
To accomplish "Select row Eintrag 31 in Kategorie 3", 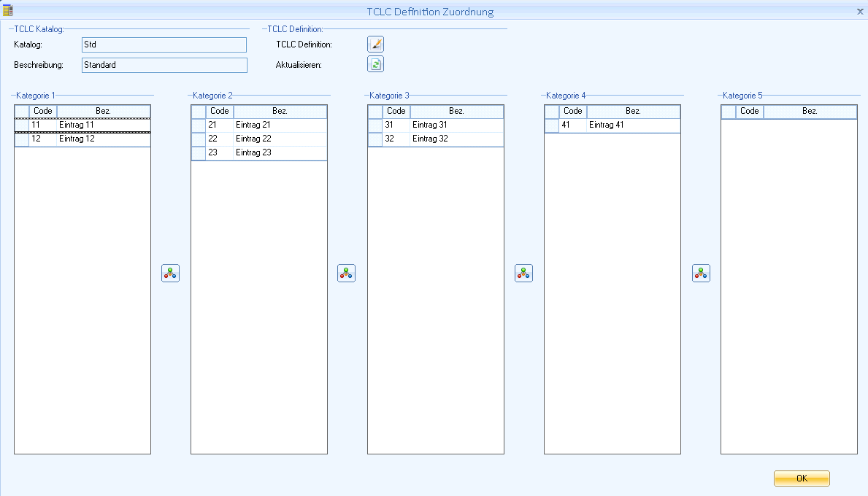I will coord(436,125).
